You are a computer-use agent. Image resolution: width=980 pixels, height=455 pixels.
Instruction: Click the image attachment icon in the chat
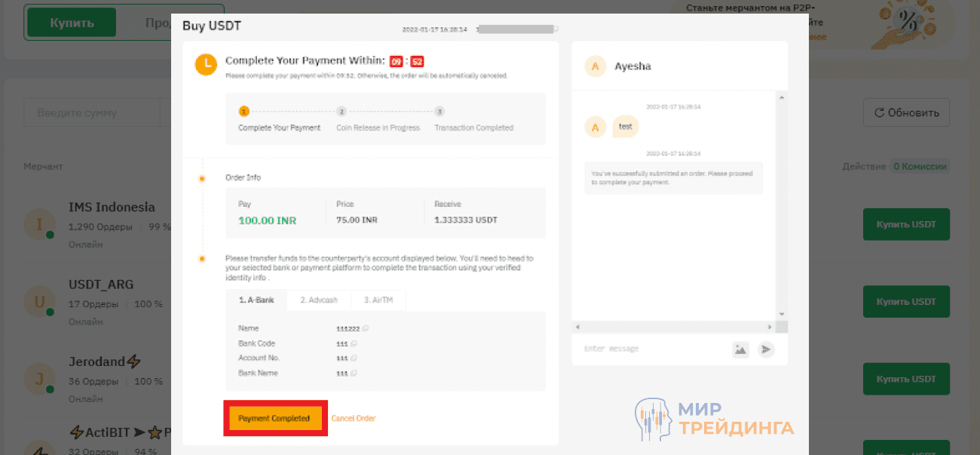740,349
